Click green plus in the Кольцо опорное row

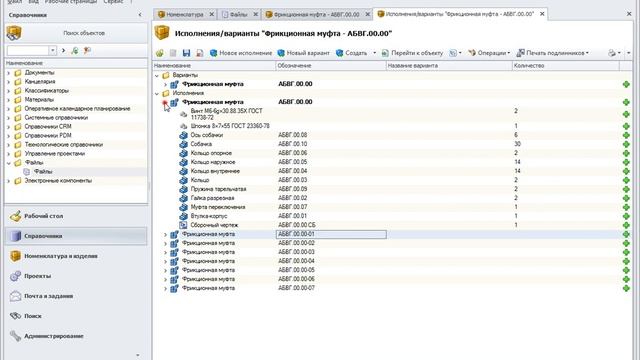tap(626, 153)
